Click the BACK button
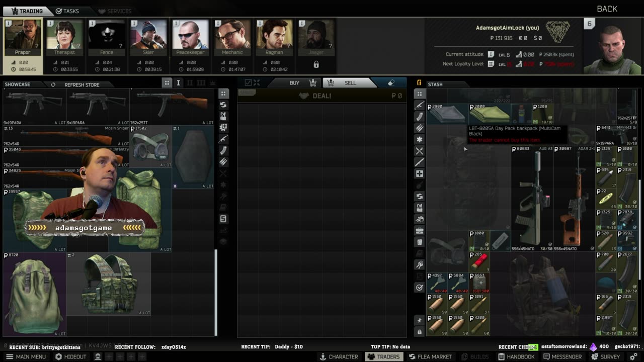This screenshot has height=362, width=644. (607, 9)
